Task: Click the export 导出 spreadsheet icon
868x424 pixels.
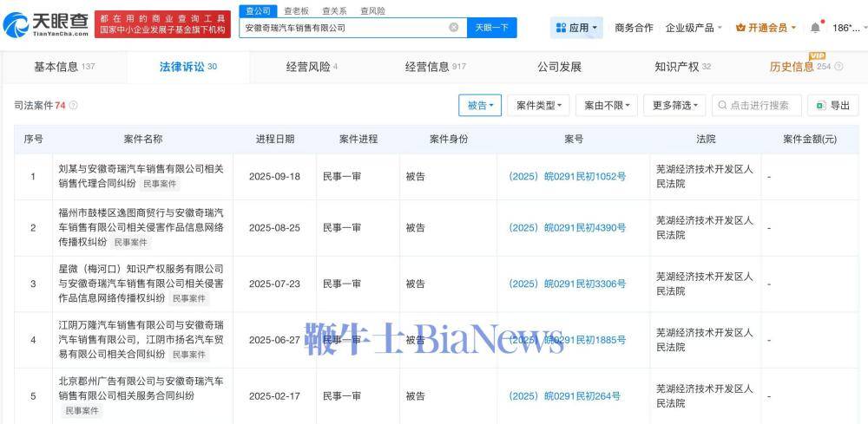Action: pyautogui.click(x=819, y=106)
